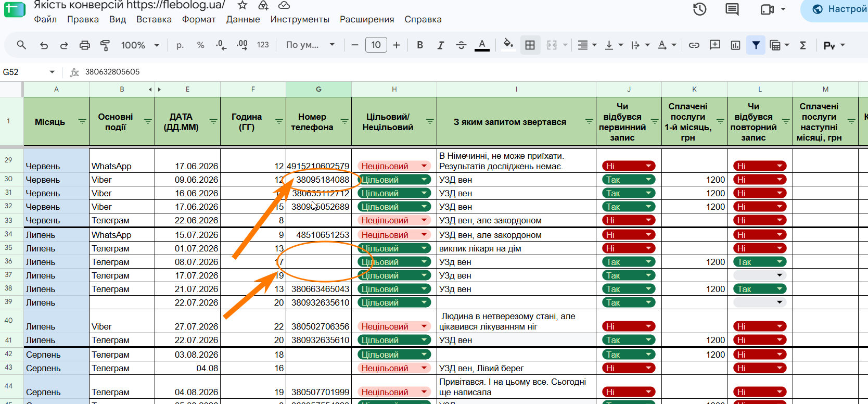Image resolution: width=868 pixels, height=404 pixels.
Task: Click the insert chart icon
Action: point(735,45)
